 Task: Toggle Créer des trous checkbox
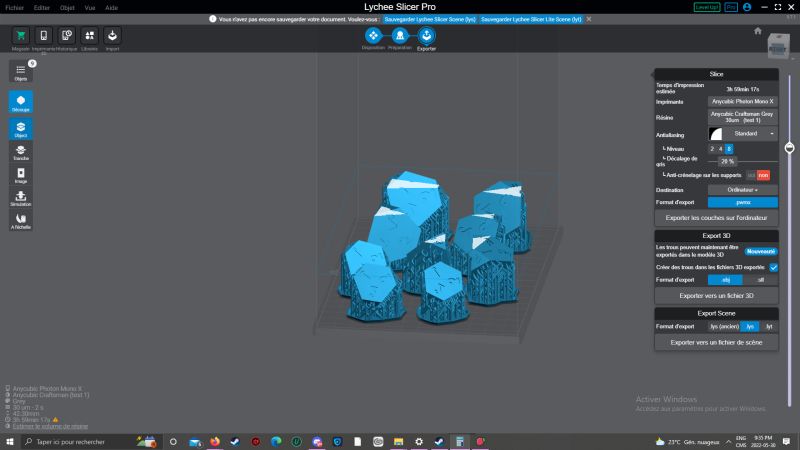[x=773, y=267]
